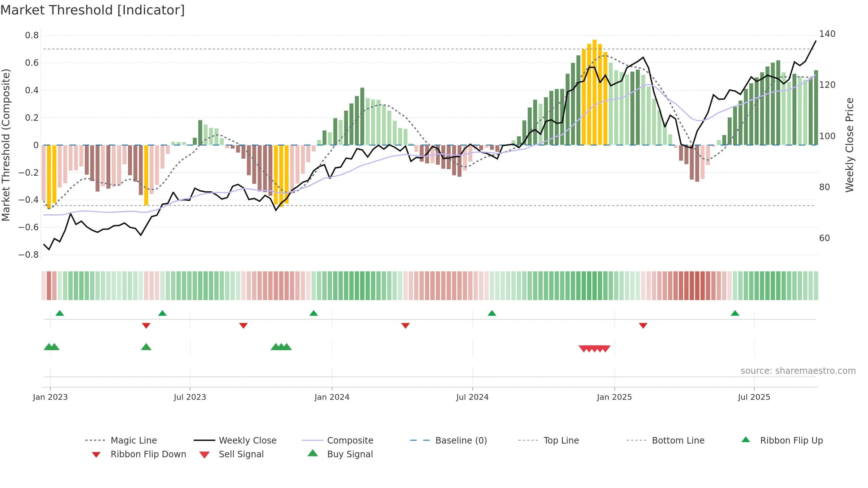
Task: Click the 0.4 left axis tick label
Action: coord(32,90)
